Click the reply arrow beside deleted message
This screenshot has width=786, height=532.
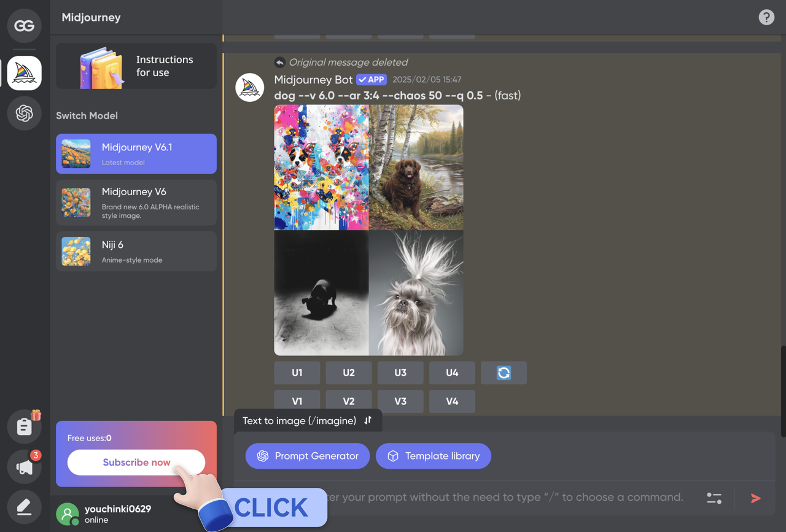click(x=279, y=62)
